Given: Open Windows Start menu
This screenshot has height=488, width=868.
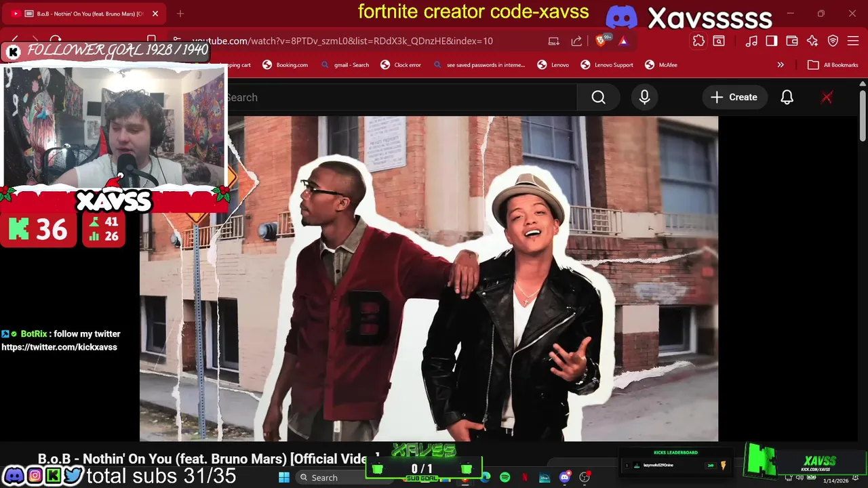Looking at the screenshot, I should click(x=284, y=478).
